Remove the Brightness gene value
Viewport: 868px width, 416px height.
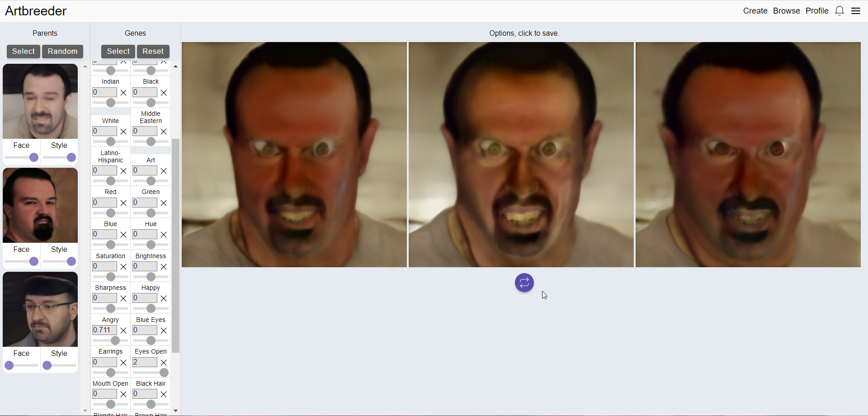(164, 267)
